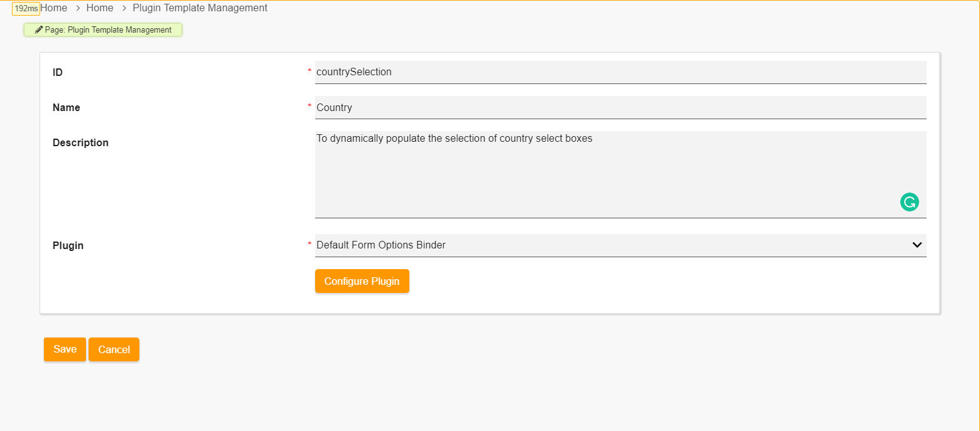Click the Name field label
The image size is (980, 431).
tap(67, 107)
